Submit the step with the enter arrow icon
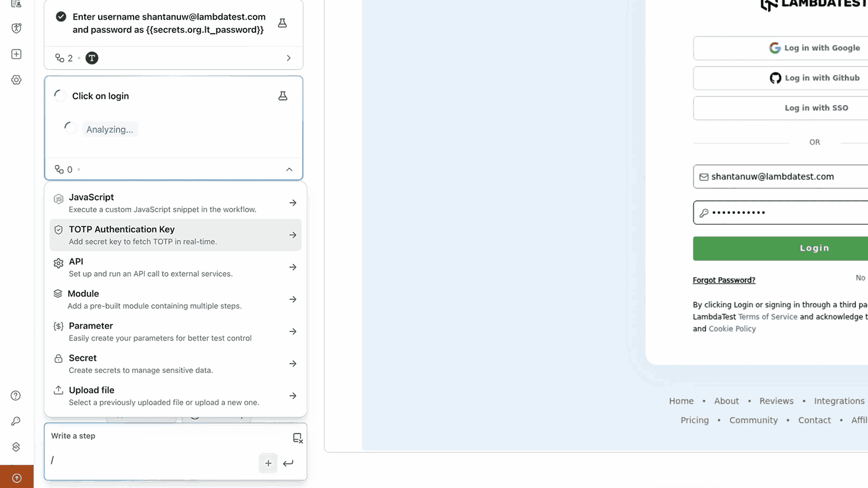The width and height of the screenshot is (868, 488). click(x=288, y=463)
